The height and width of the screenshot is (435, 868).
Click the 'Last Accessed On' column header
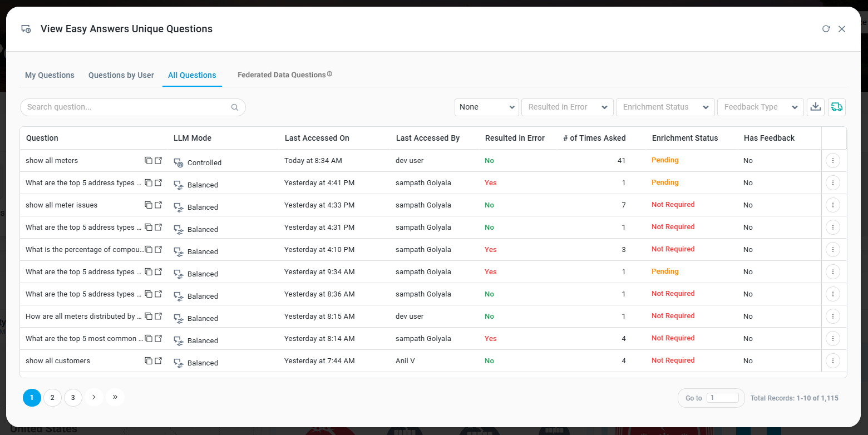pos(317,138)
